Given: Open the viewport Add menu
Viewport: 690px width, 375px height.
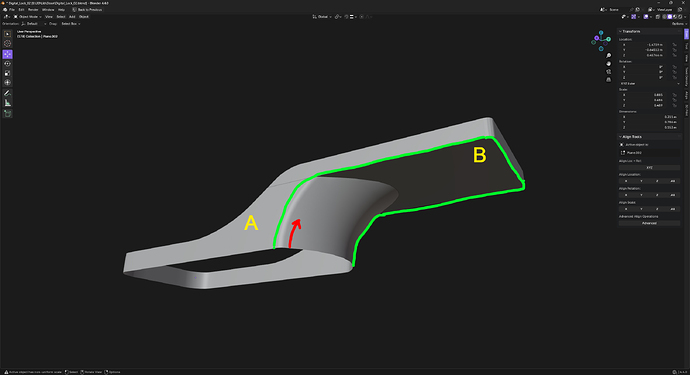Looking at the screenshot, I should click(x=72, y=17).
